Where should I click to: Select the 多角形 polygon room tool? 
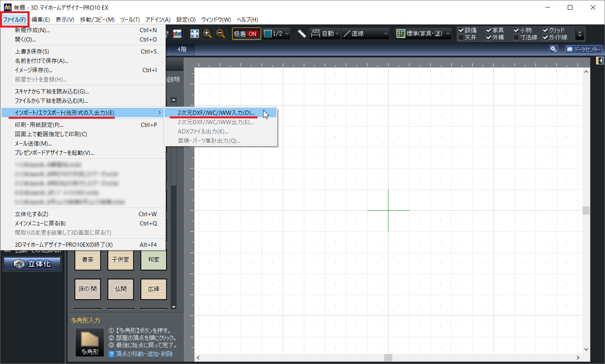click(90, 342)
